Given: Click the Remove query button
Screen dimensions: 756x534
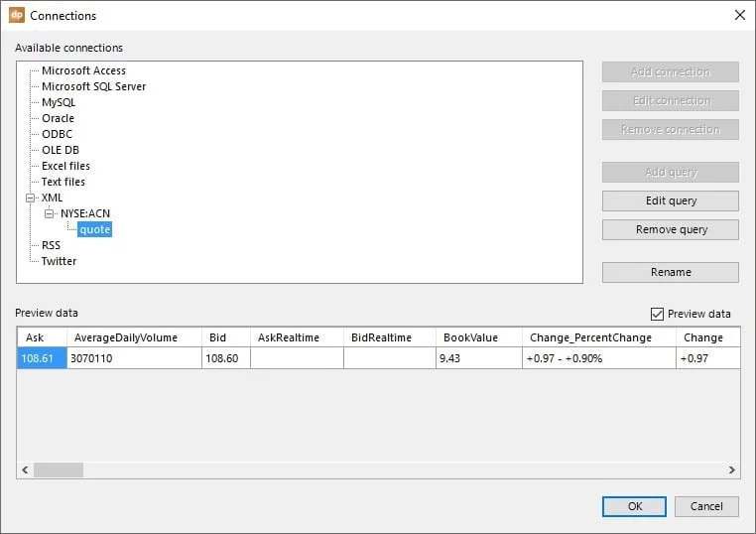Looking at the screenshot, I should [670, 229].
